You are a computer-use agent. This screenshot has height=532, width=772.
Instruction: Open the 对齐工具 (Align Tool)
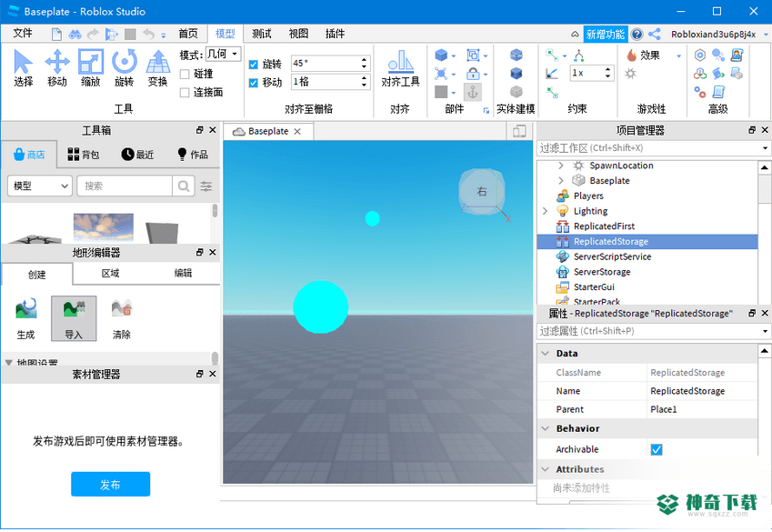click(400, 68)
